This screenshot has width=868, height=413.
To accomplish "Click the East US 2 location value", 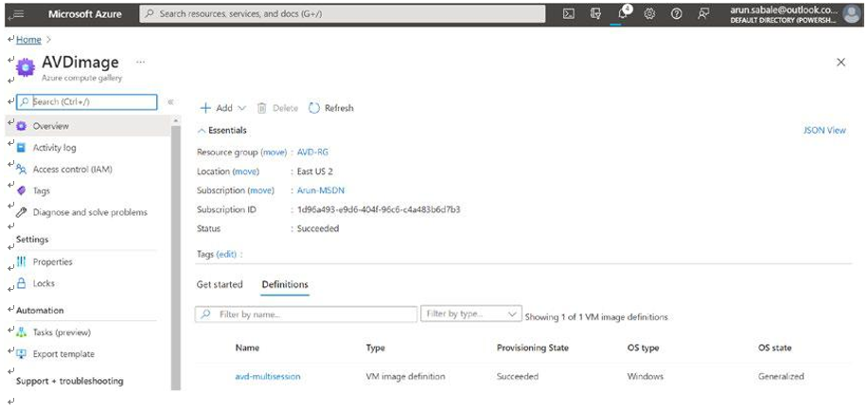I will coord(315,171).
